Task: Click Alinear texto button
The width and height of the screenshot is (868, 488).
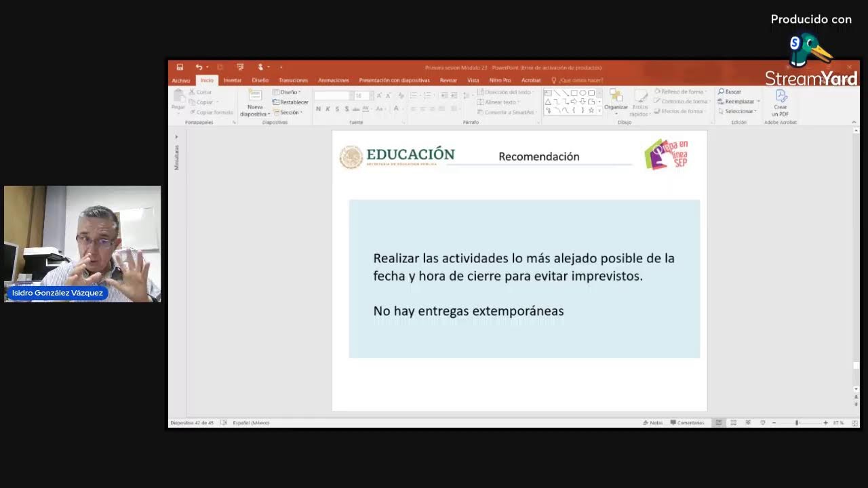Action: coord(499,102)
